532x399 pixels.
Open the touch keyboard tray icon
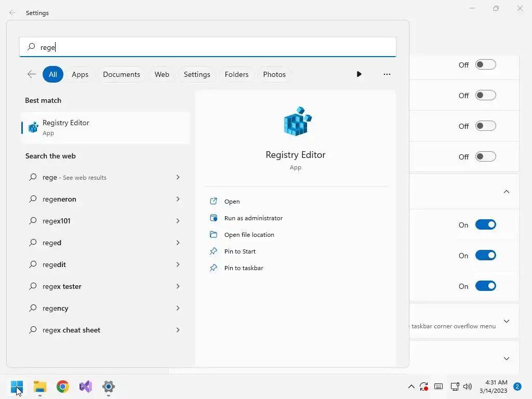pyautogui.click(x=438, y=387)
